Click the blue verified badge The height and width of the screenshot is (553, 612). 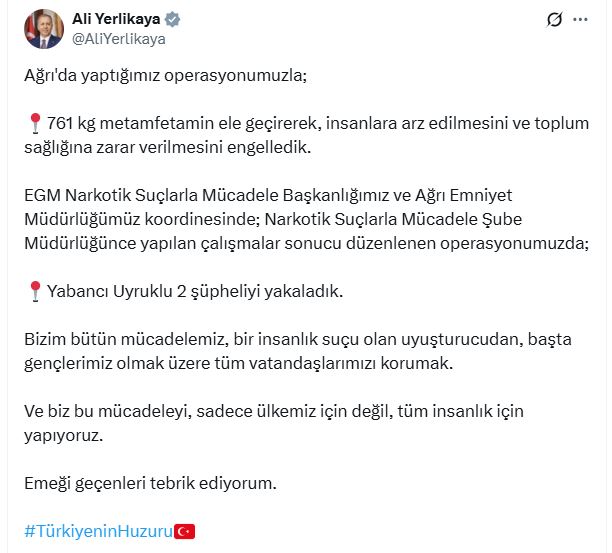pos(174,19)
